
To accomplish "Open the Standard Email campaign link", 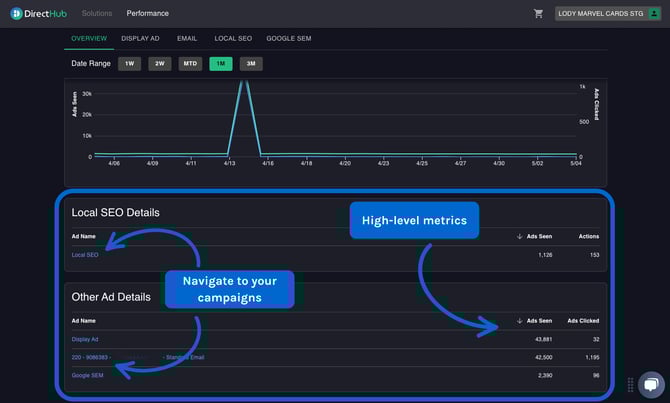I will 138,357.
